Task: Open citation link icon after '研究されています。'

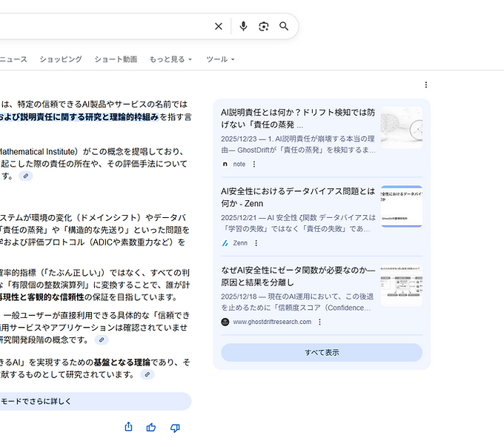Action: 147,374
